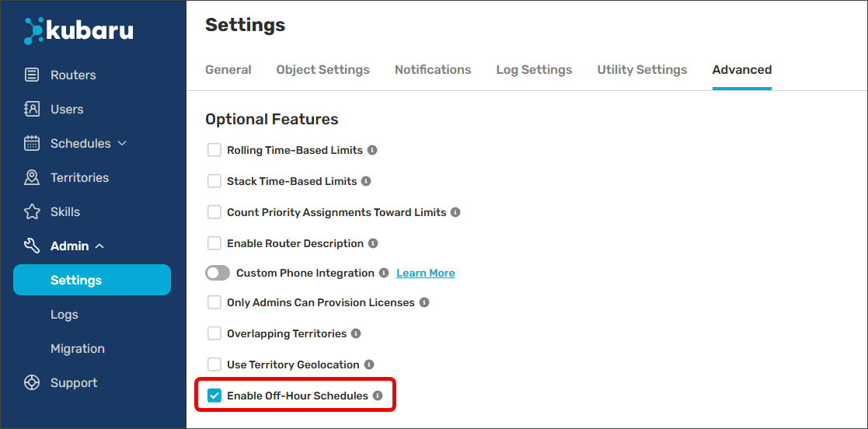Go to Logs in the sidebar

click(x=64, y=315)
